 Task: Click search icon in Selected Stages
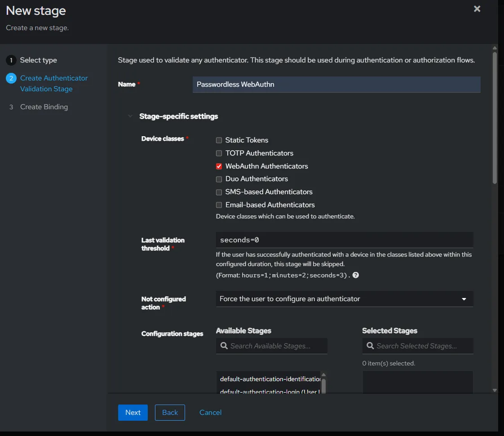tap(370, 346)
